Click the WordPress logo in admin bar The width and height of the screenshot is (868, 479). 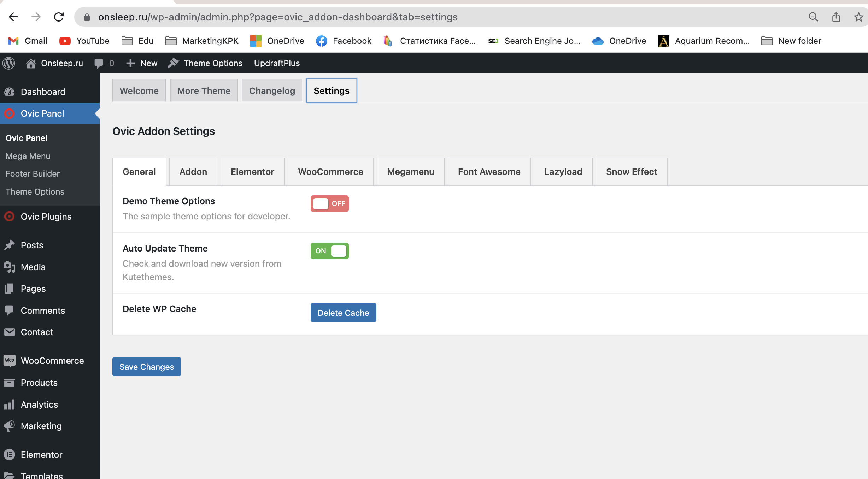click(9, 63)
